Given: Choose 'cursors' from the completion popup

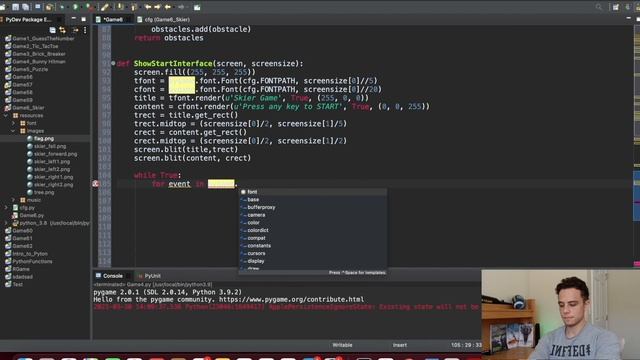Looking at the screenshot, I should [313, 253].
